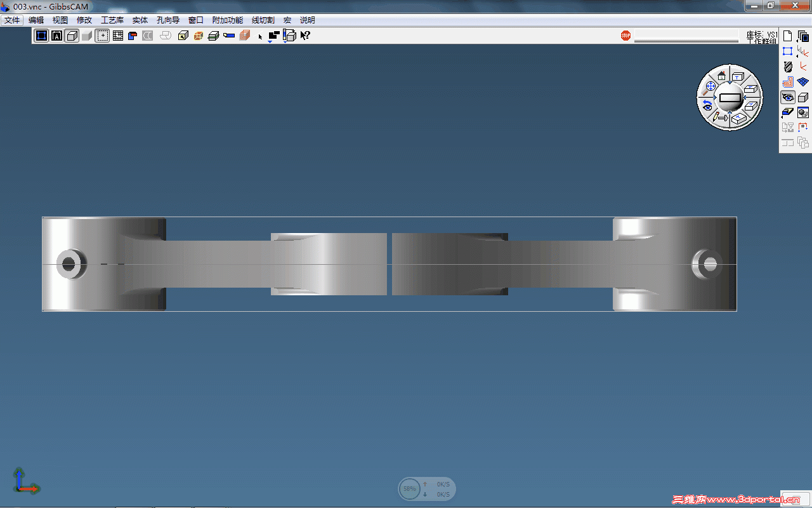Click the grayed-out post processor icon

(788, 128)
